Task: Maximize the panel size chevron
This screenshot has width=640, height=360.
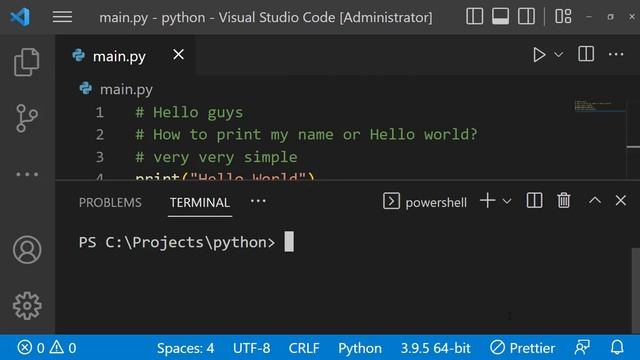Action: pyautogui.click(x=595, y=200)
